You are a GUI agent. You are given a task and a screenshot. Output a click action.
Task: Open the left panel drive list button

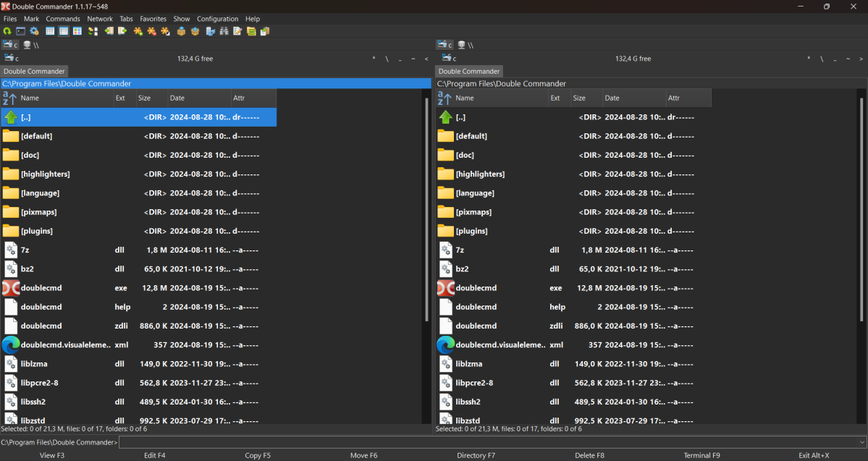click(x=11, y=59)
